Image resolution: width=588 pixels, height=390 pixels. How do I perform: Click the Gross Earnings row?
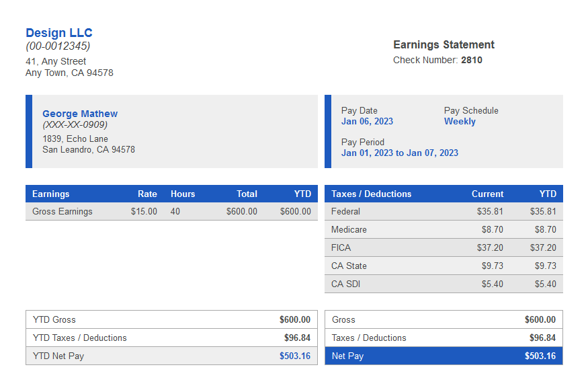click(x=59, y=211)
